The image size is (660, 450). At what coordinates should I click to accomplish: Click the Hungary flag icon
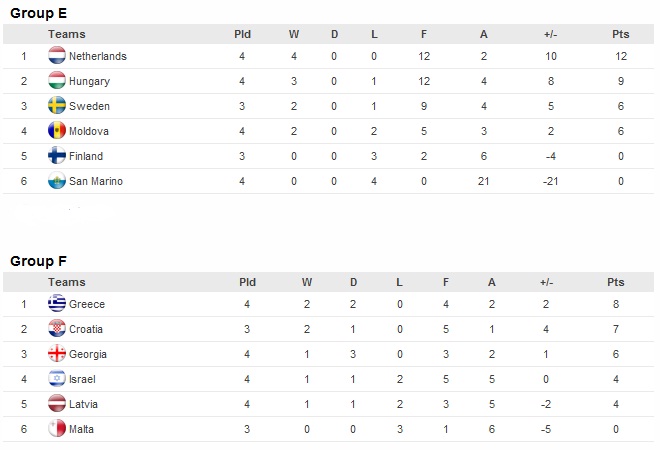[57, 80]
